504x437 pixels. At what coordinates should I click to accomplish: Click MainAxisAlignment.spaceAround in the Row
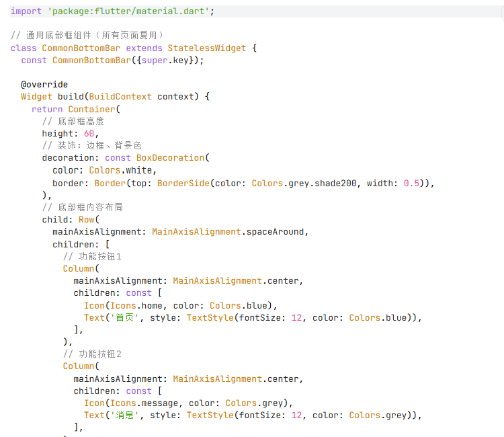(228, 232)
